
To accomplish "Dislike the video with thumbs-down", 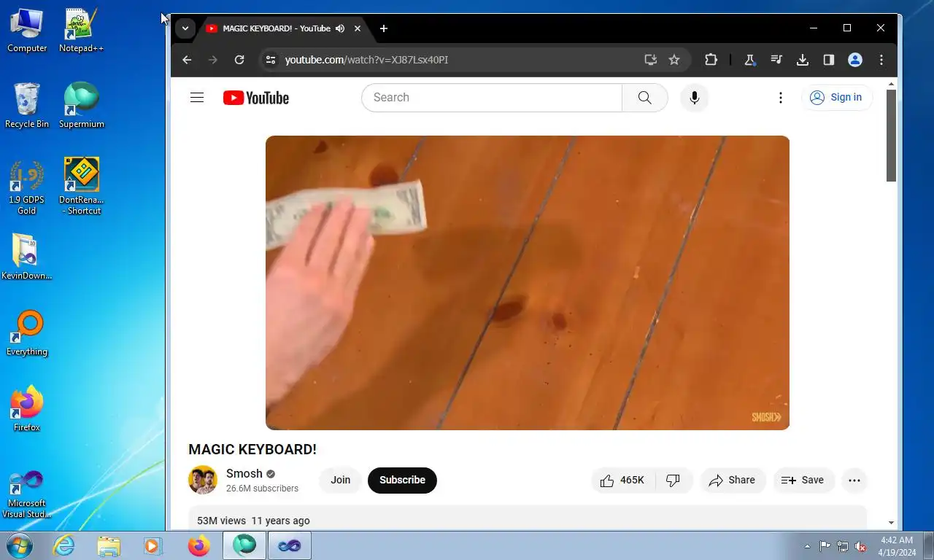I will pyautogui.click(x=674, y=481).
